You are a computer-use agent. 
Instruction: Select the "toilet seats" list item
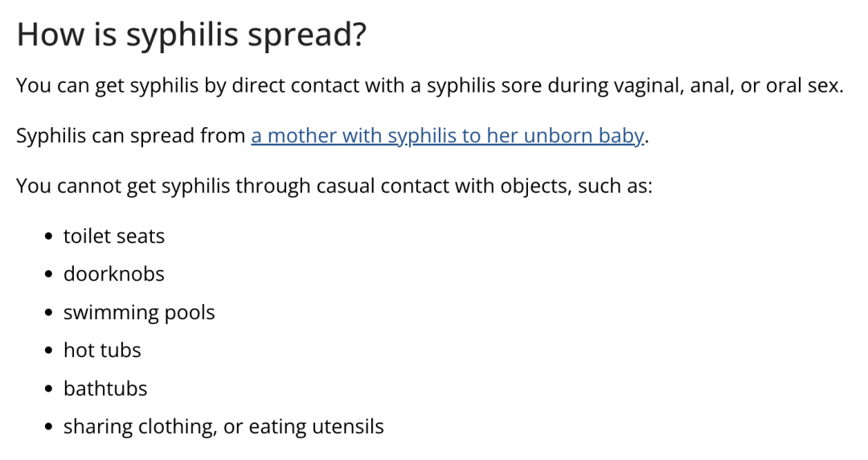pyautogui.click(x=114, y=236)
